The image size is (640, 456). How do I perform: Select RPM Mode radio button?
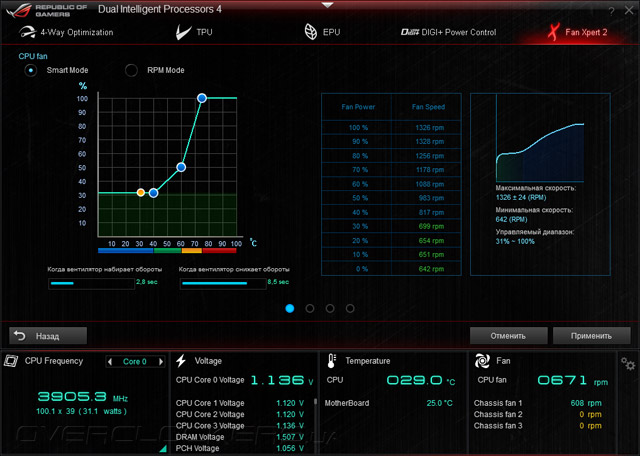coord(131,70)
